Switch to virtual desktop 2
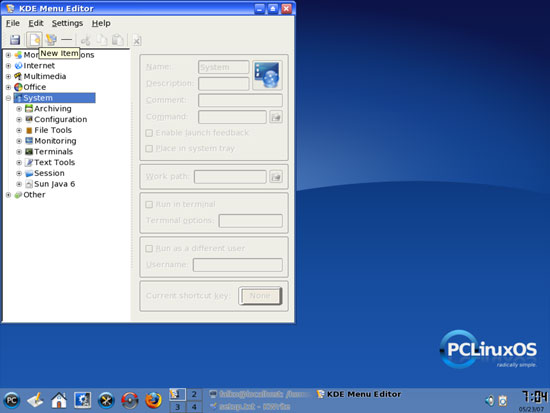This screenshot has width=550, height=413. [194, 394]
